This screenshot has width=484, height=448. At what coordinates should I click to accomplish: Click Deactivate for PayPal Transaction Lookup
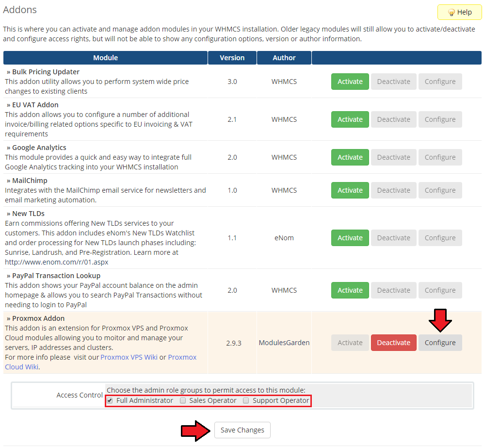(394, 290)
